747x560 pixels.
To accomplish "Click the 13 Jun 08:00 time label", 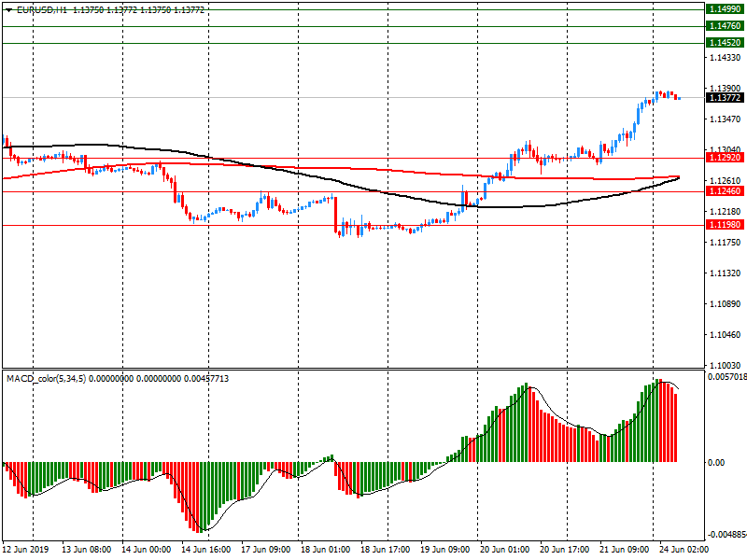I will [87, 549].
